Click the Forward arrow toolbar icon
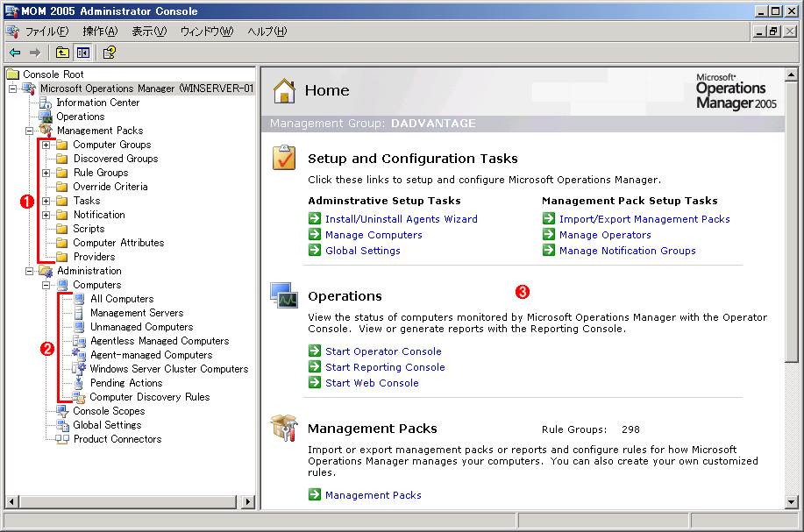Image resolution: width=804 pixels, height=532 pixels. [35, 53]
